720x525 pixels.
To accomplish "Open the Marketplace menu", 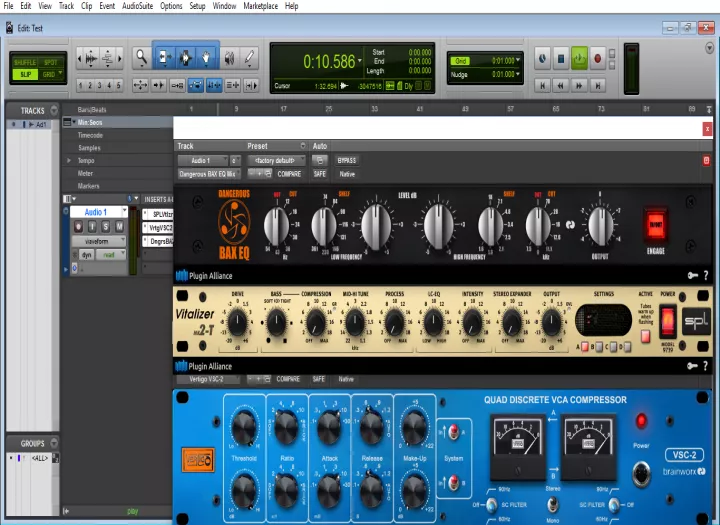I will tap(260, 6).
